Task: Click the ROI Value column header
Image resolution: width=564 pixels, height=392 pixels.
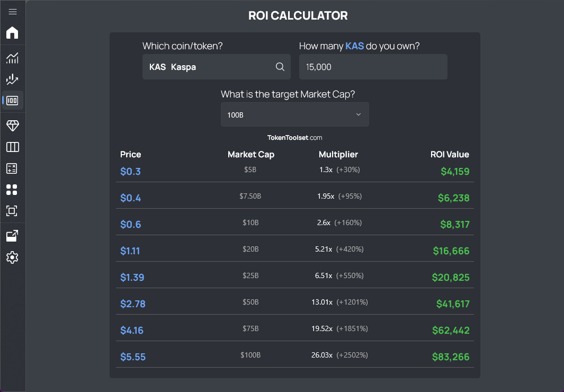Action: coord(450,154)
